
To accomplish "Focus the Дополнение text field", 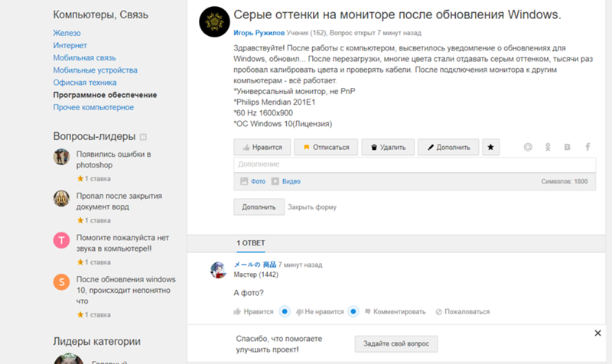I will pos(415,164).
